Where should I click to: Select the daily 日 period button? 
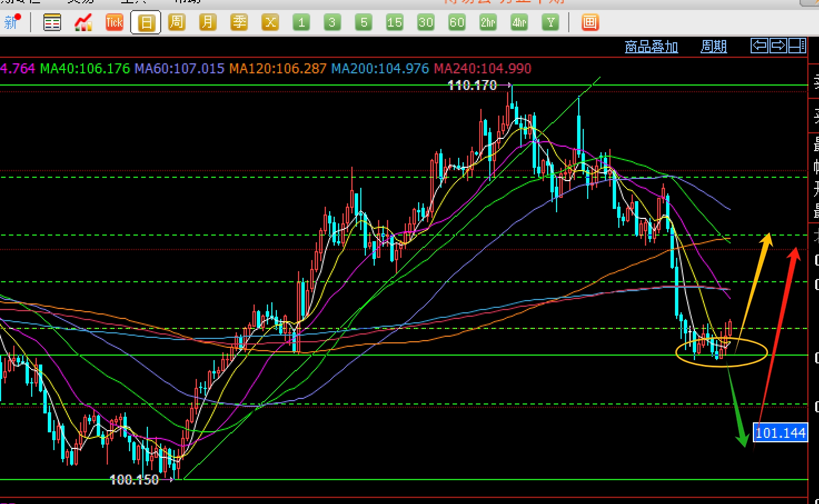pos(146,23)
